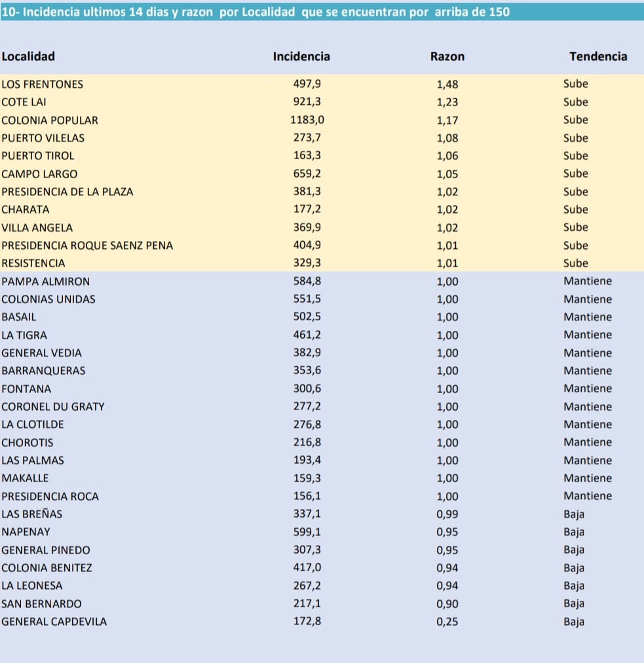644x663 pixels.
Task: Select the COTE LAI incidence value 921,3
Action: point(307,102)
